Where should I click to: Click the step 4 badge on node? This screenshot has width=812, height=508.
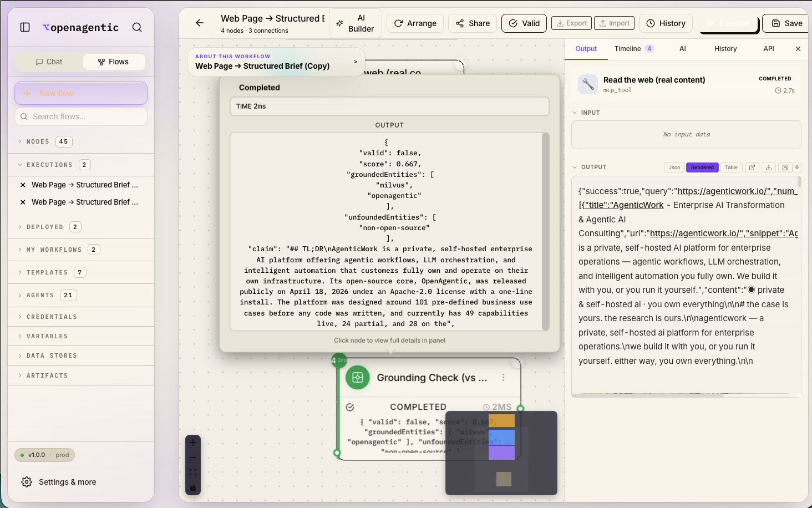(339, 360)
